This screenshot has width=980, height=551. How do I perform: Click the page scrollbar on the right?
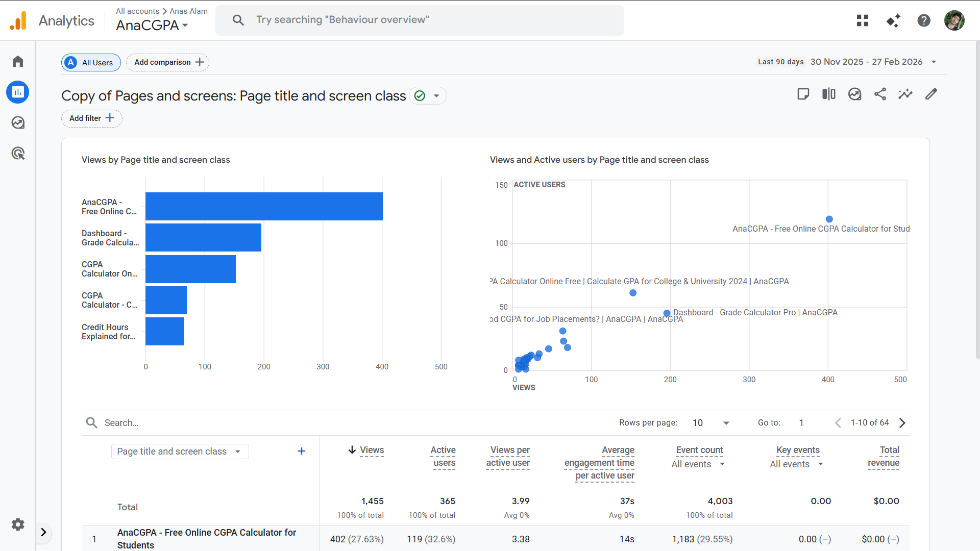click(977, 199)
